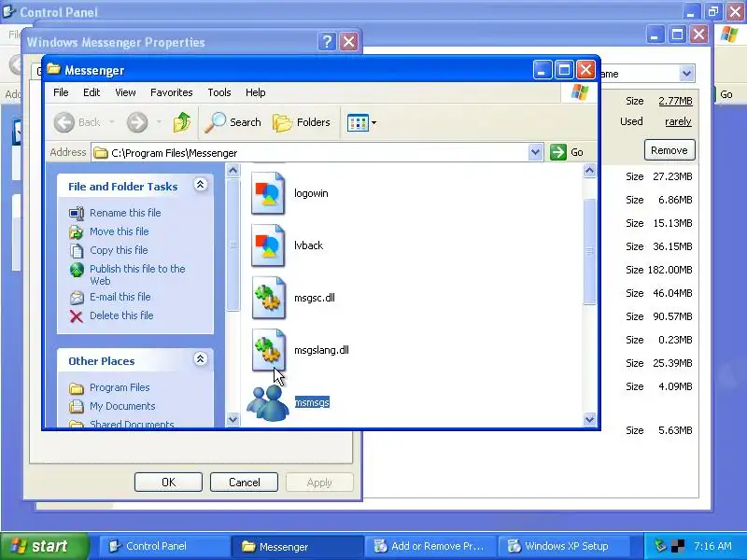This screenshot has width=747, height=560.
Task: Switch to Messenger taskbar button
Action: [297, 546]
